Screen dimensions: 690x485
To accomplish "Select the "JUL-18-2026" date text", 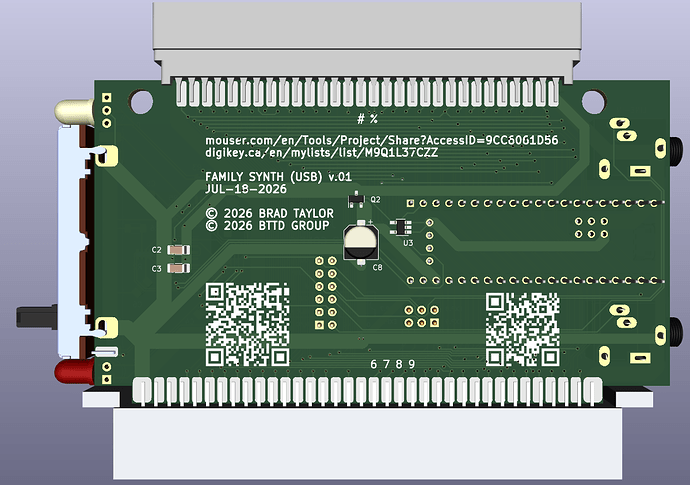I will pyautogui.click(x=246, y=189).
